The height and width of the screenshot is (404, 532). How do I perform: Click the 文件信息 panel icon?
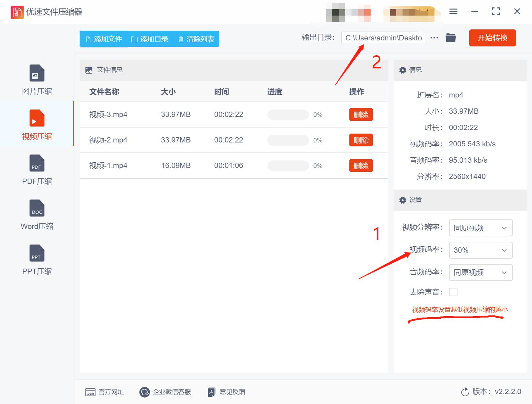(88, 70)
